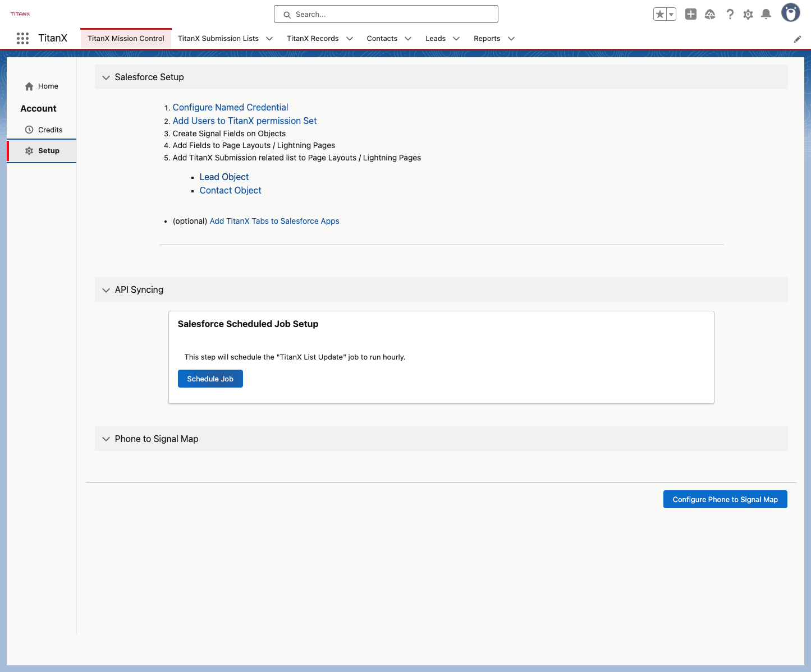The image size is (811, 672).
Task: Click 'Create Signal Fields on Objects' text
Action: pyautogui.click(x=229, y=134)
